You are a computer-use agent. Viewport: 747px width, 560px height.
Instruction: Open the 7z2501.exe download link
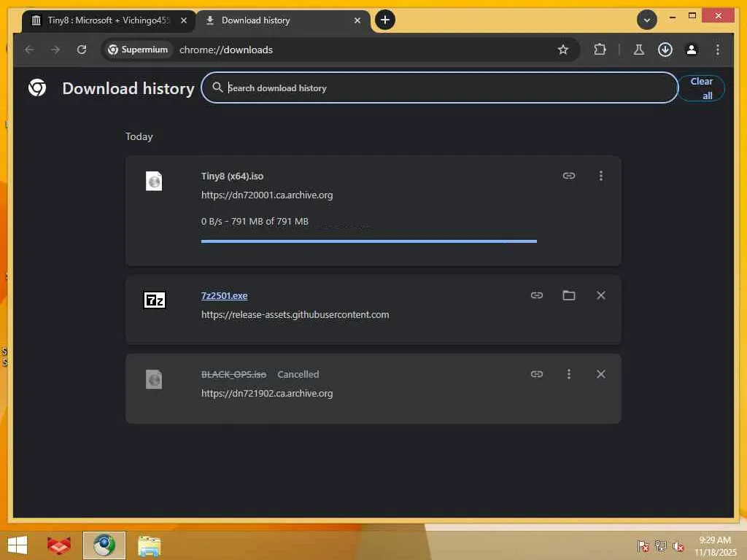point(225,296)
